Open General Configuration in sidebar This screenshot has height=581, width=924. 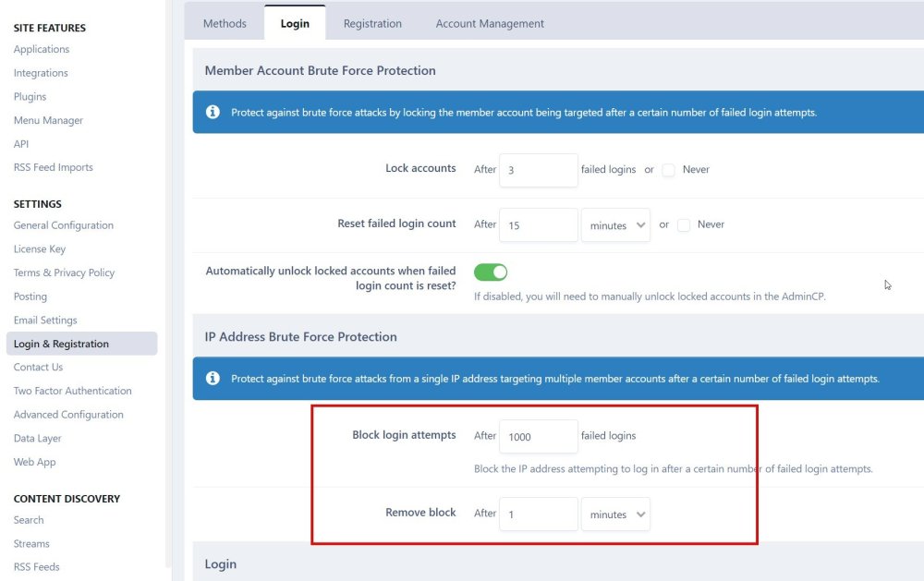[64, 225]
